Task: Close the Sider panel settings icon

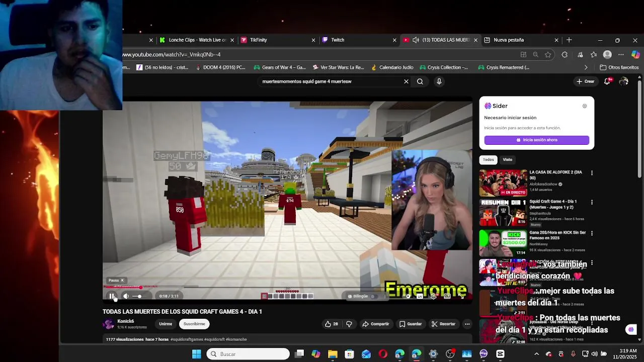Action: pyautogui.click(x=585, y=106)
